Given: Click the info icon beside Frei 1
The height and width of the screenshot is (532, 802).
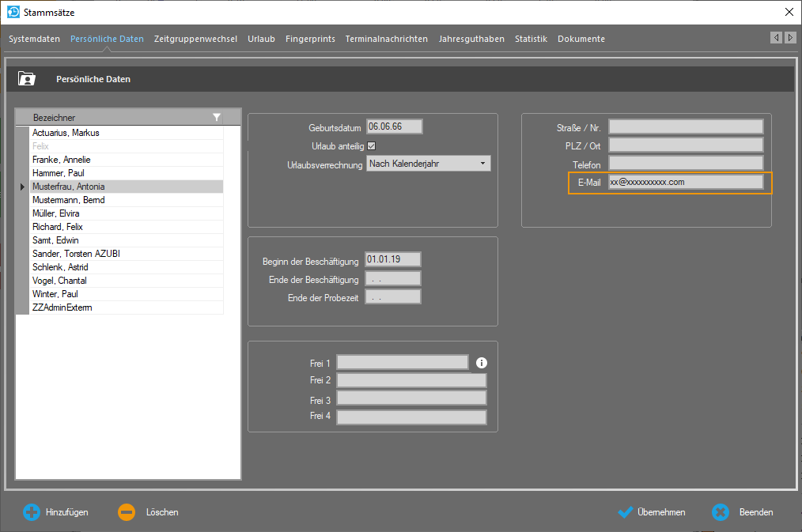Looking at the screenshot, I should (x=481, y=363).
